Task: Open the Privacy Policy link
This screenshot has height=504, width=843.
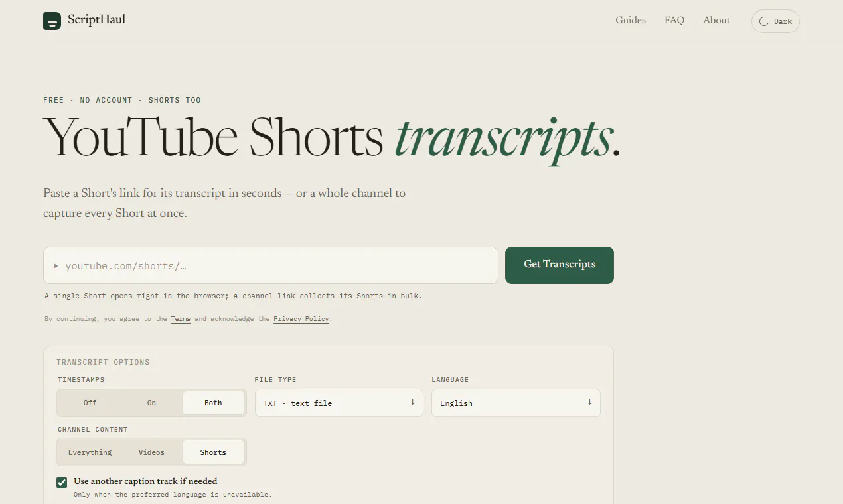Action: pyautogui.click(x=301, y=319)
